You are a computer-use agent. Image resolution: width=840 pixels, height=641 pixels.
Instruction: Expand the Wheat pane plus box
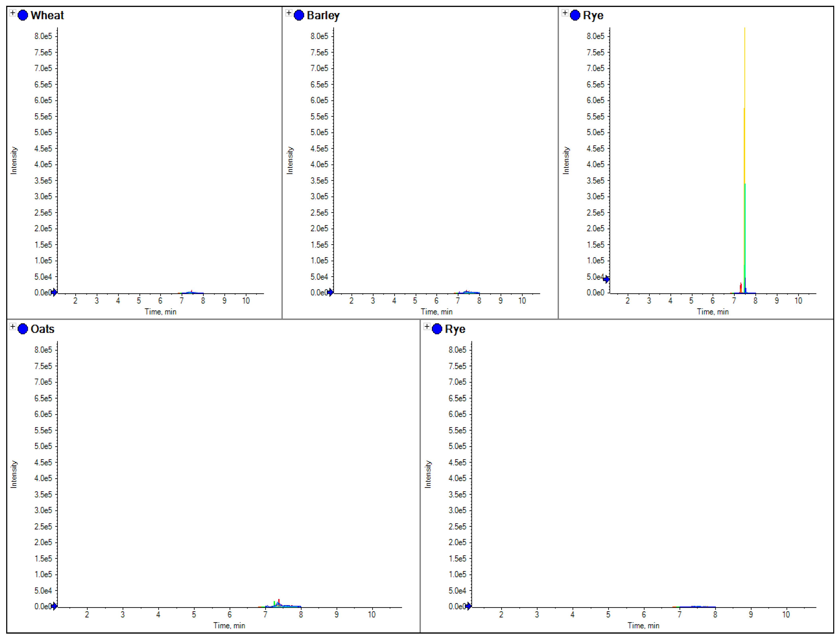(x=13, y=13)
